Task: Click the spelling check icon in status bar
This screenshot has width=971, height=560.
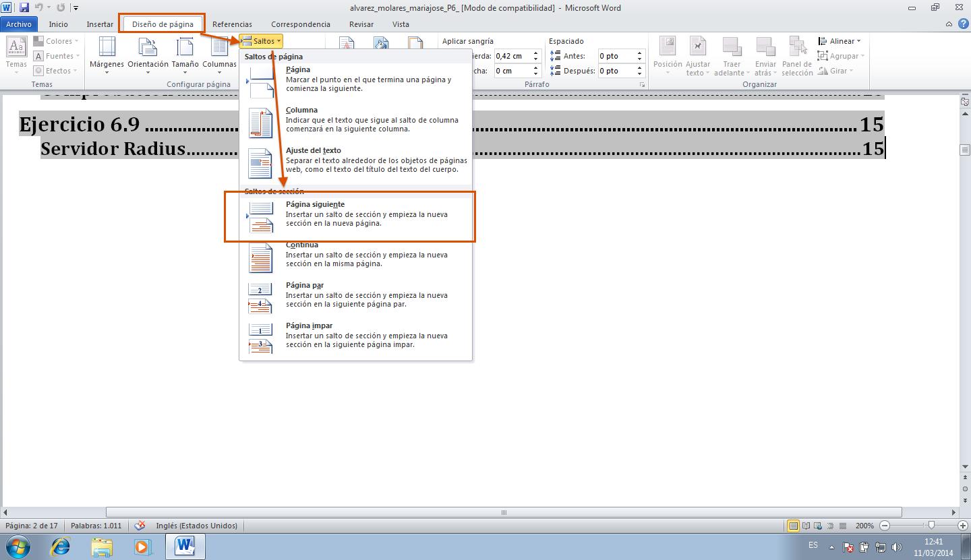Action: tap(140, 526)
